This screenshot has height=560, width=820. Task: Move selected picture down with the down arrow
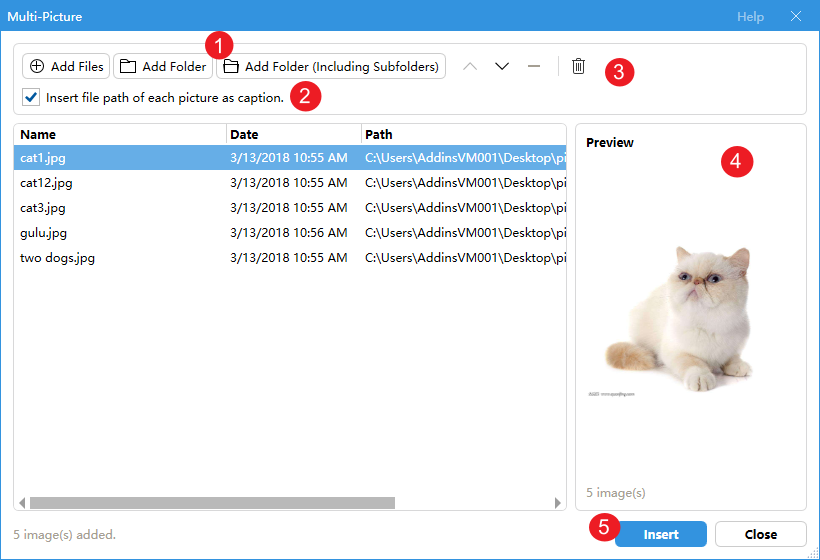coord(502,66)
